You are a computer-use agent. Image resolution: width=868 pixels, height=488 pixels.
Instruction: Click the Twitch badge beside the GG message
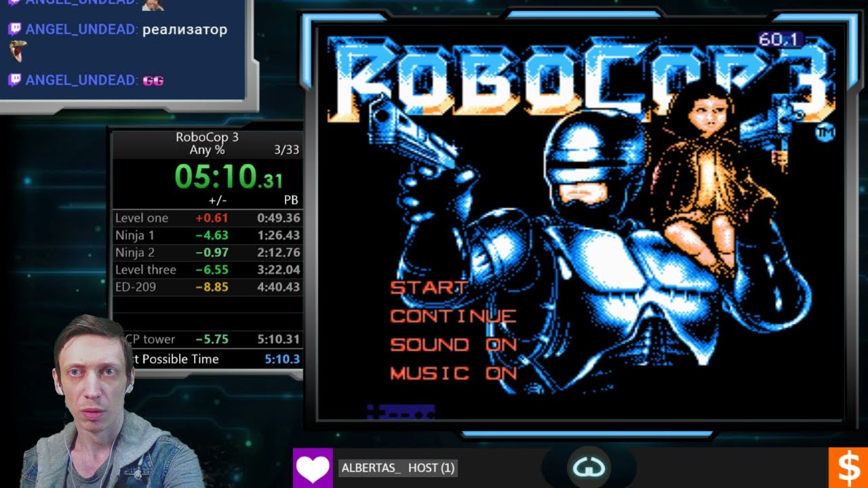[15, 81]
